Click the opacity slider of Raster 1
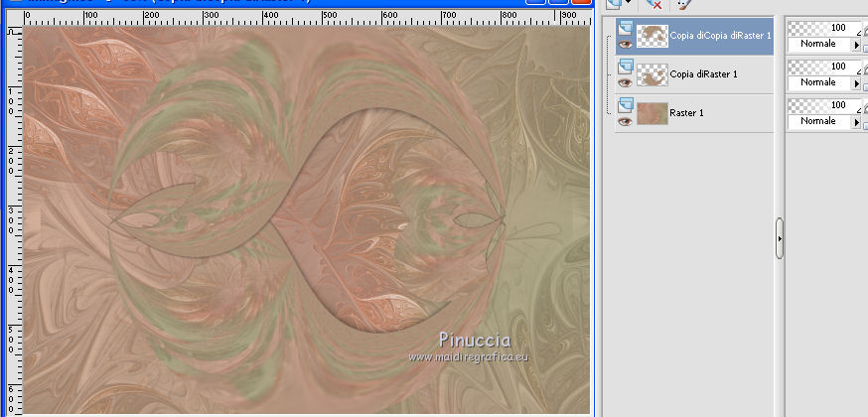868x417 pixels. point(823,105)
